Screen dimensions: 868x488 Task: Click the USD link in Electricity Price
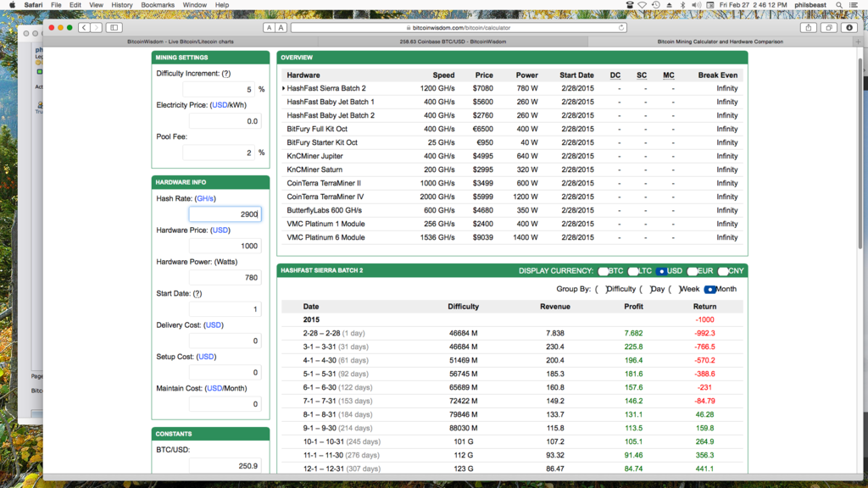(x=220, y=105)
